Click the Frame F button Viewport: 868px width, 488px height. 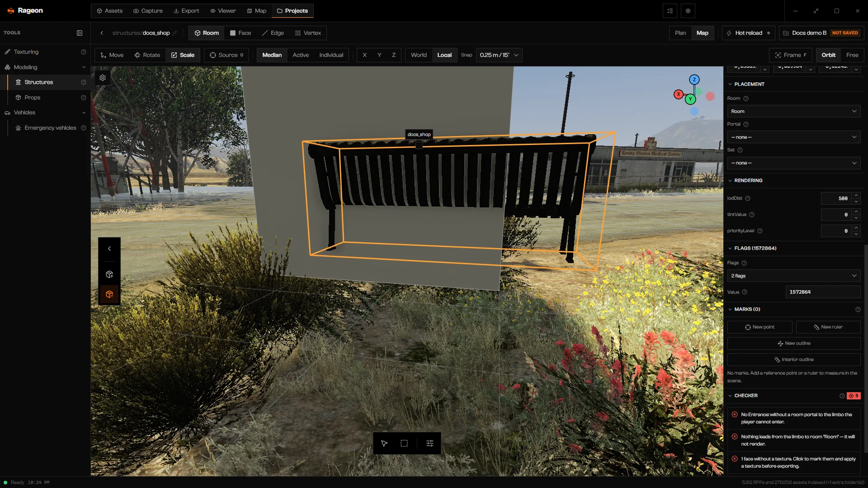pos(791,55)
